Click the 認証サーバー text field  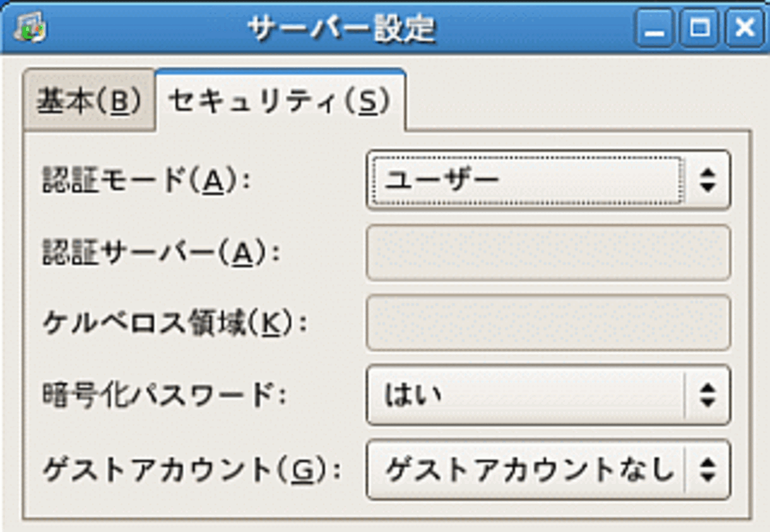point(548,253)
